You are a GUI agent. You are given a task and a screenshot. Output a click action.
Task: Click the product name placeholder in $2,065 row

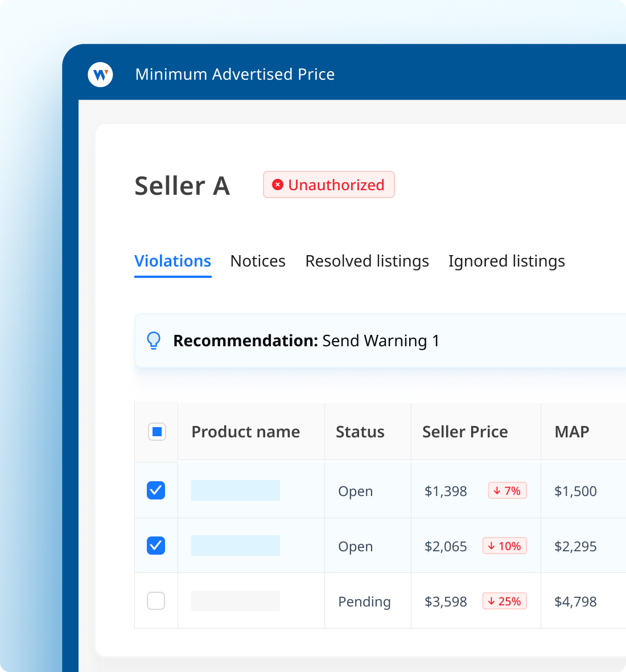[236, 546]
